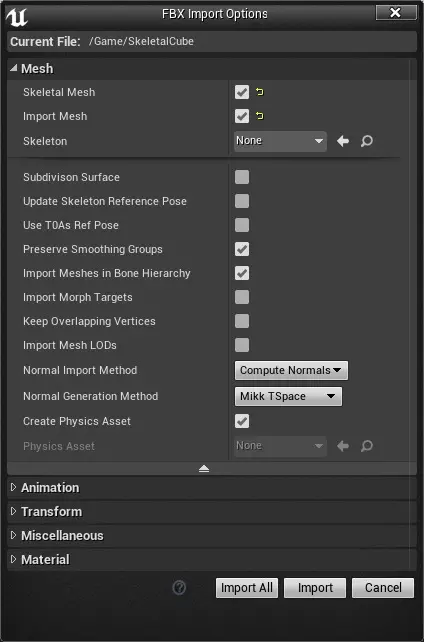
Task: Uncheck Create Physics Asset checkbox
Action: click(242, 421)
